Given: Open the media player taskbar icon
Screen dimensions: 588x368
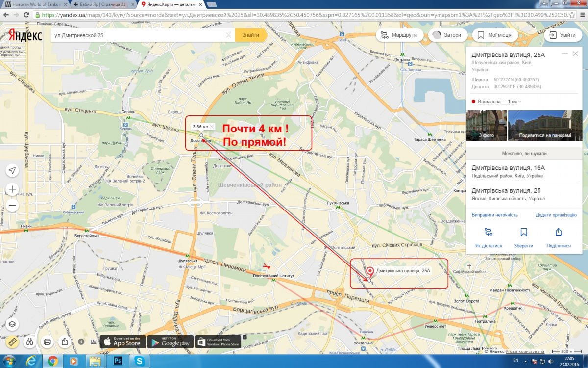Looking at the screenshot, I should tap(73, 361).
